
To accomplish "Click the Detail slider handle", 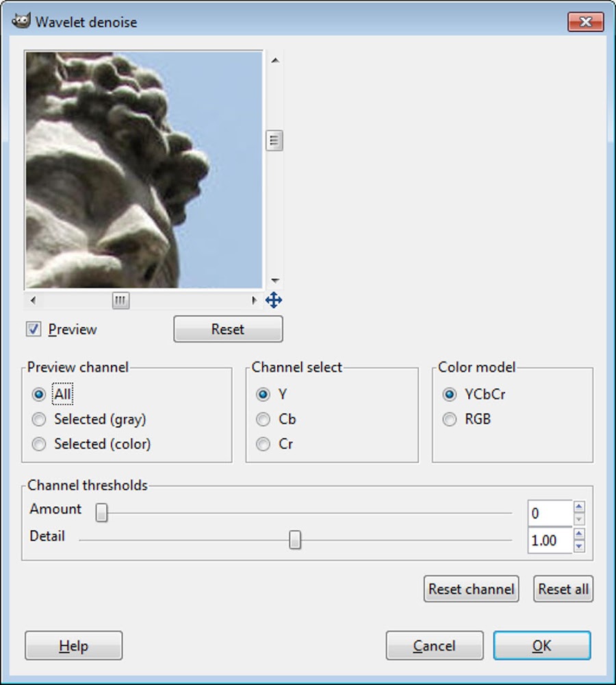I will coord(295,540).
